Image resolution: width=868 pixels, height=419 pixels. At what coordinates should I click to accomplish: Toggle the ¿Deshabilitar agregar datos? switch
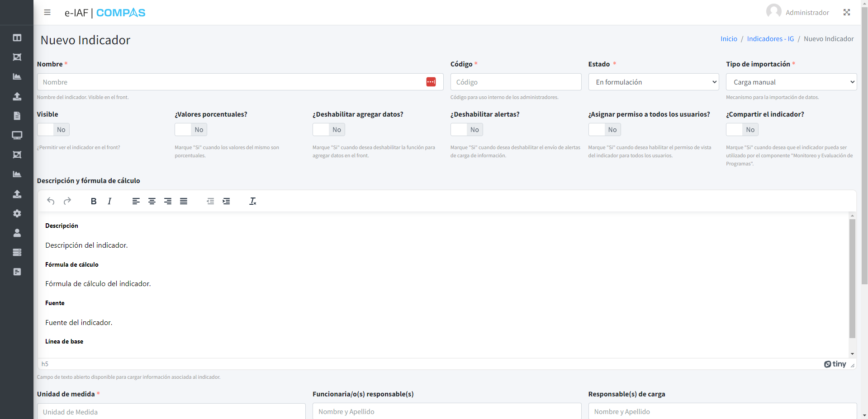tap(329, 130)
